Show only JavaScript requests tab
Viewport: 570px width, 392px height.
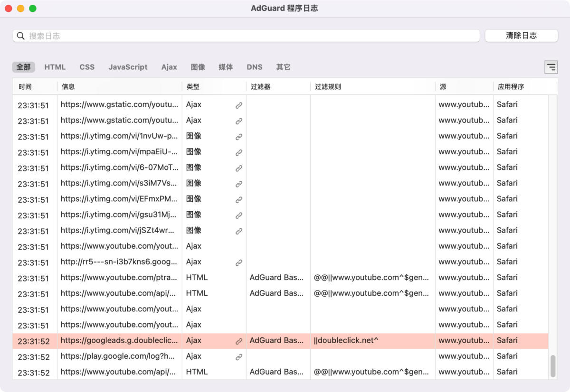(128, 67)
